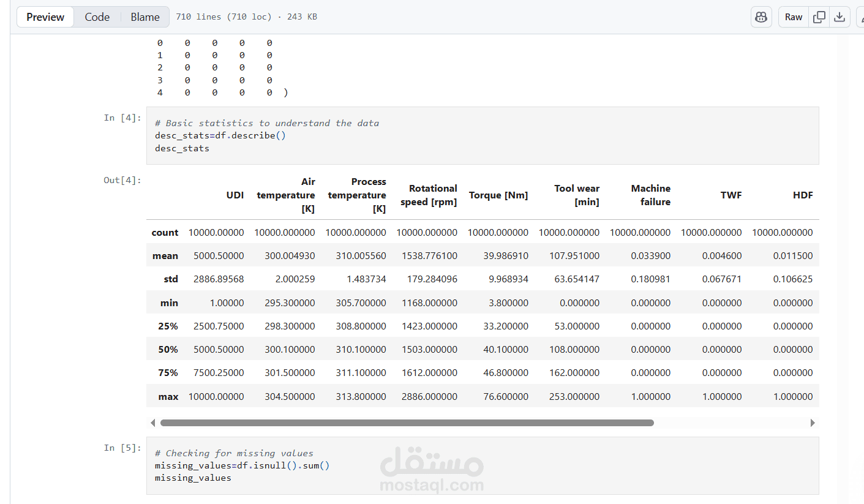Click the "710 lines (710 loc) · 243 KB" file info
The width and height of the screenshot is (864, 504).
[x=246, y=17]
